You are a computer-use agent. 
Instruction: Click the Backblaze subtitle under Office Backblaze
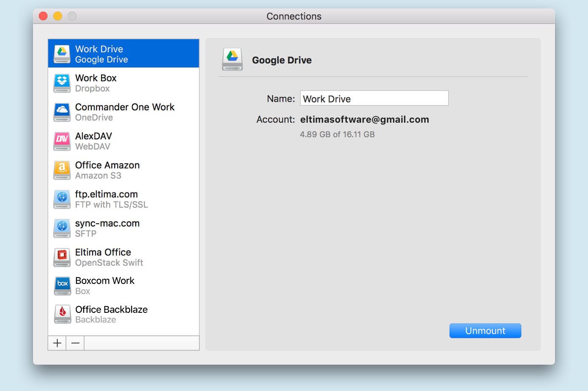pyautogui.click(x=96, y=320)
